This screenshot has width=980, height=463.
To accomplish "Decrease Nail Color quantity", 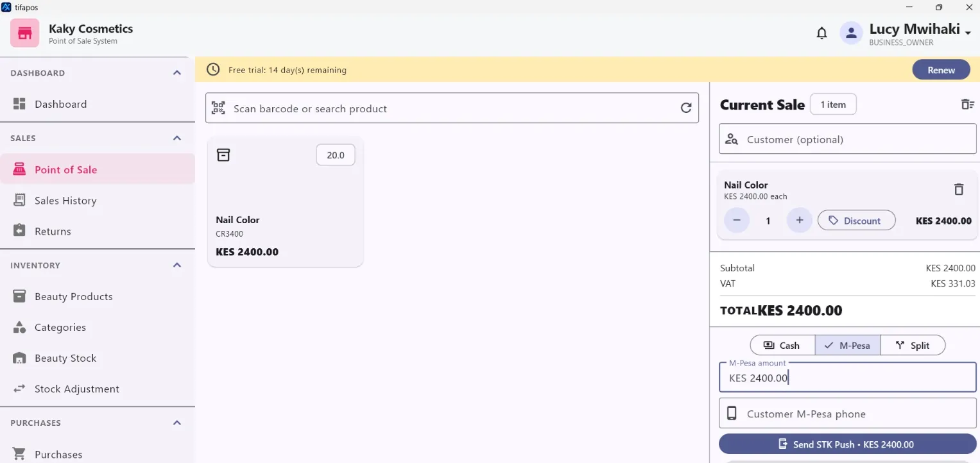I will [737, 221].
